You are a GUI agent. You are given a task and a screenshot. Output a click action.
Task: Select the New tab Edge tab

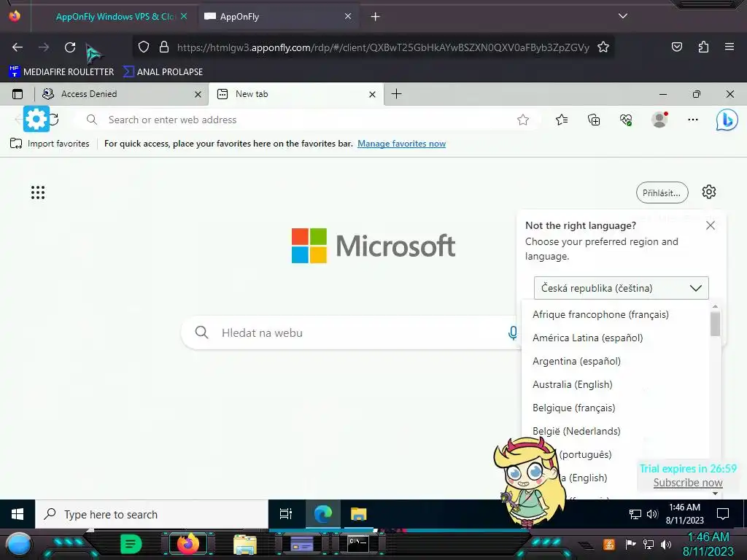[295, 94]
